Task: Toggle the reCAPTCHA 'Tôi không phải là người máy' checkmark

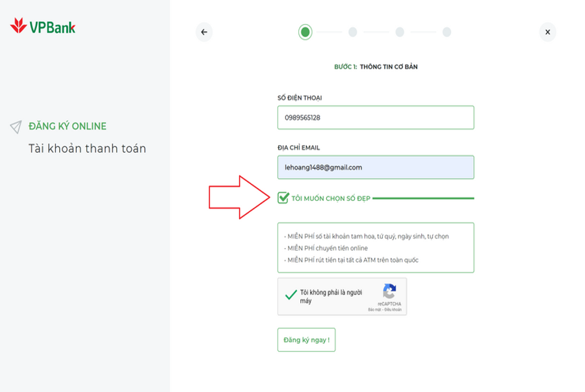Action: tap(291, 295)
